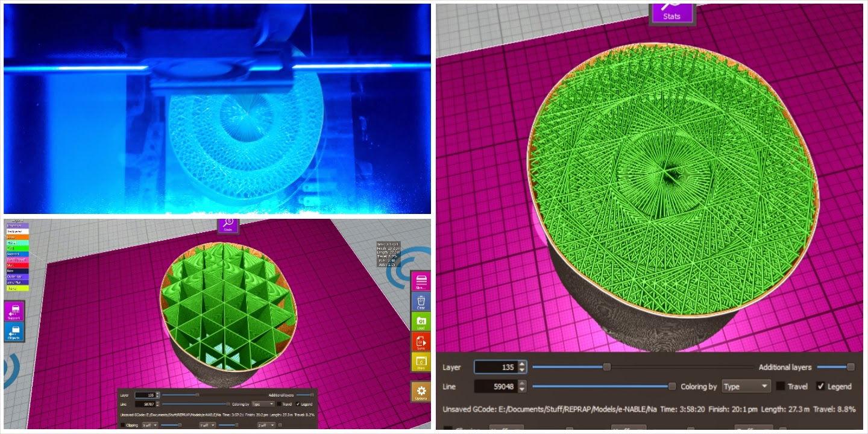Uncheck the Legend checkbox in the large panel
This screenshot has height=434, width=868.
pos(820,386)
